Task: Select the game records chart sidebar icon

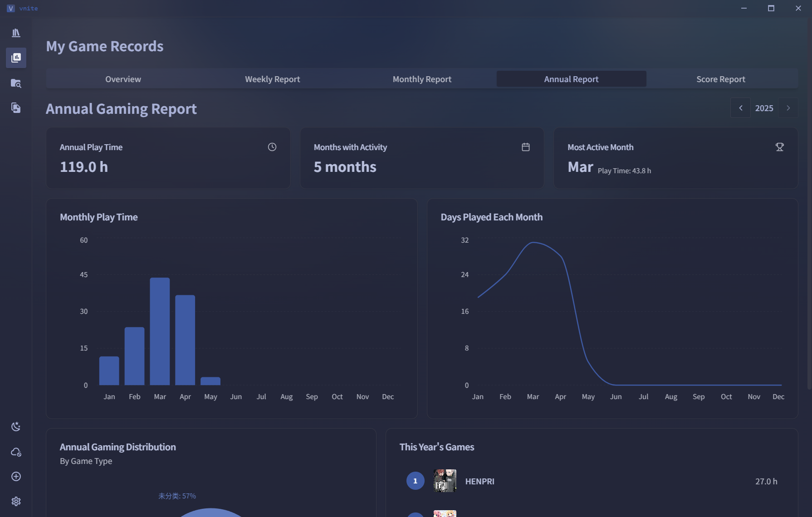Action: (x=16, y=58)
